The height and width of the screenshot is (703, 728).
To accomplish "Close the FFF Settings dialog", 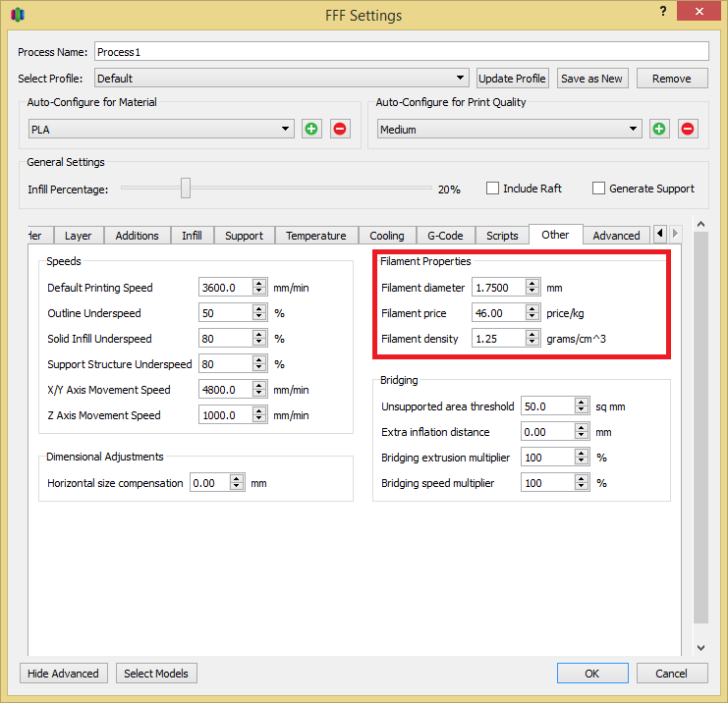I will pyautogui.click(x=699, y=11).
